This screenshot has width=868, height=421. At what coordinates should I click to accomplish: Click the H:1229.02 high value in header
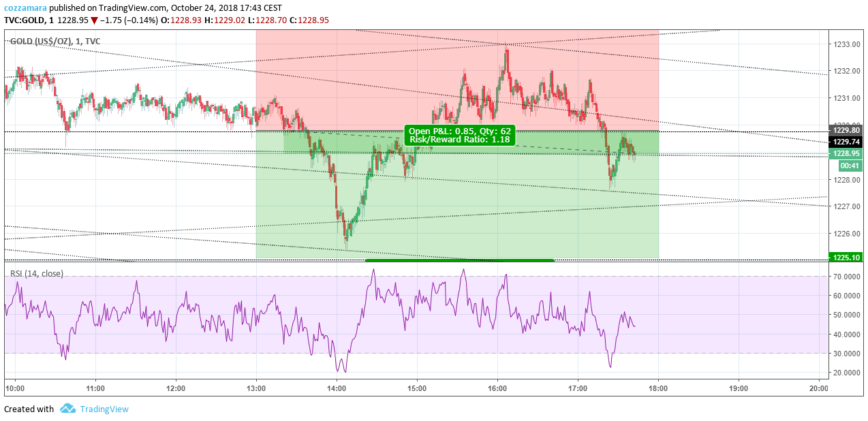point(225,20)
